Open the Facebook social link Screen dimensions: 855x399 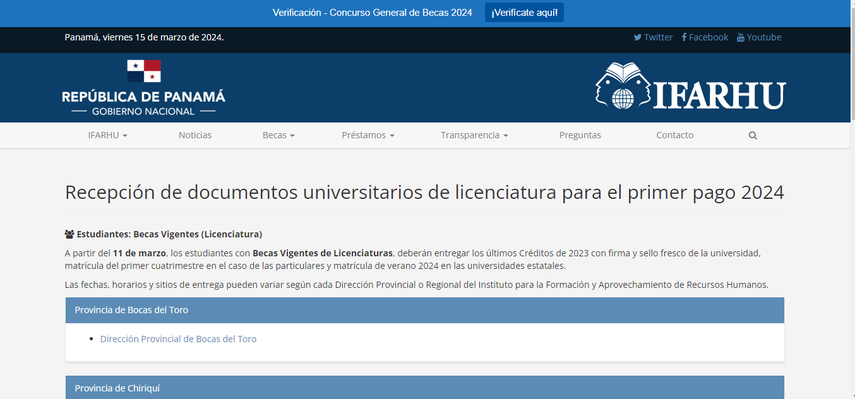point(705,37)
